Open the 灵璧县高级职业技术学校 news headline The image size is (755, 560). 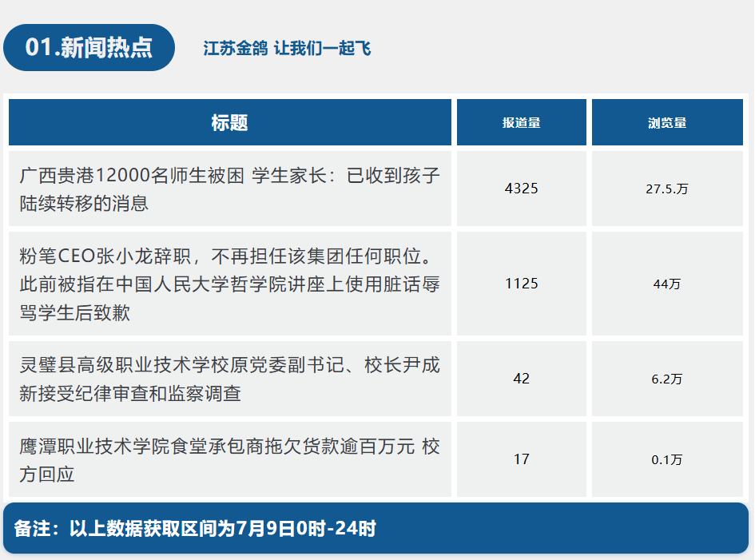coord(229,379)
